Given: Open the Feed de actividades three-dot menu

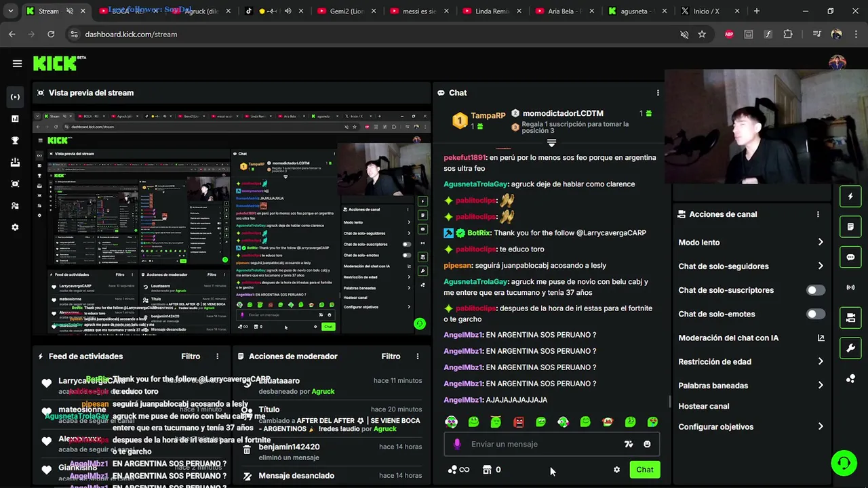Looking at the screenshot, I should pyautogui.click(x=218, y=357).
